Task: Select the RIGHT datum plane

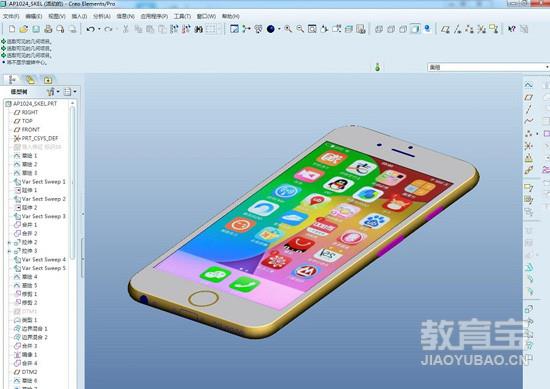Action: coord(26,112)
